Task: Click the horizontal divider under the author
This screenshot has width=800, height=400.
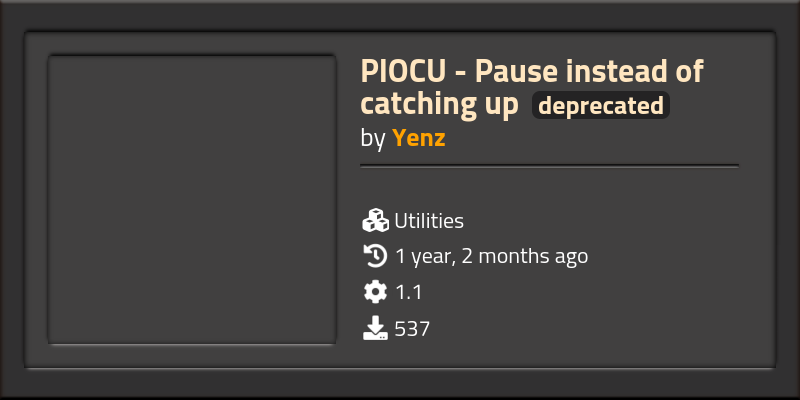Action: (x=549, y=165)
